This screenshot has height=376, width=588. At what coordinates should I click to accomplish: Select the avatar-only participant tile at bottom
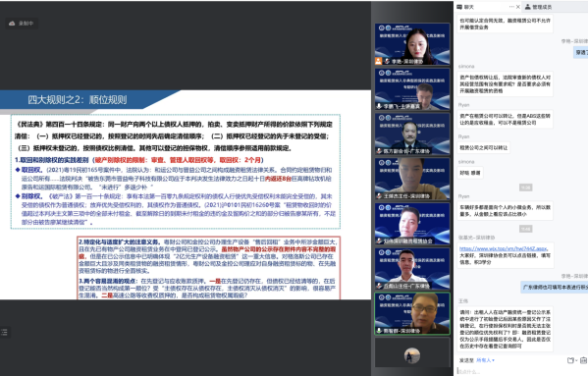pos(412,352)
